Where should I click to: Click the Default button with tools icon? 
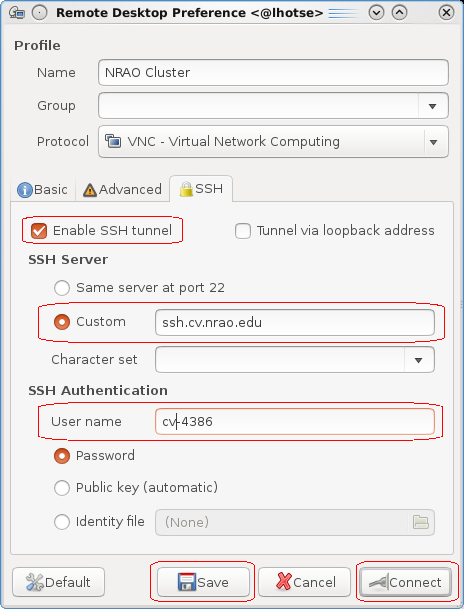[58, 582]
